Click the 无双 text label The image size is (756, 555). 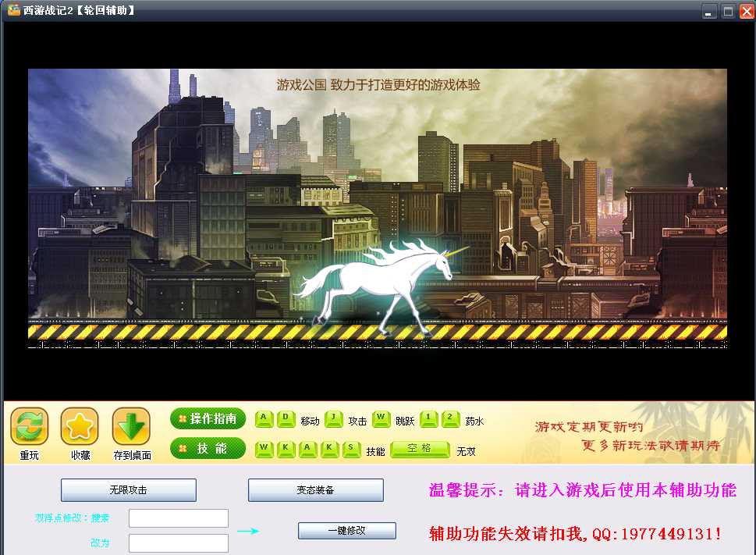coord(467,451)
